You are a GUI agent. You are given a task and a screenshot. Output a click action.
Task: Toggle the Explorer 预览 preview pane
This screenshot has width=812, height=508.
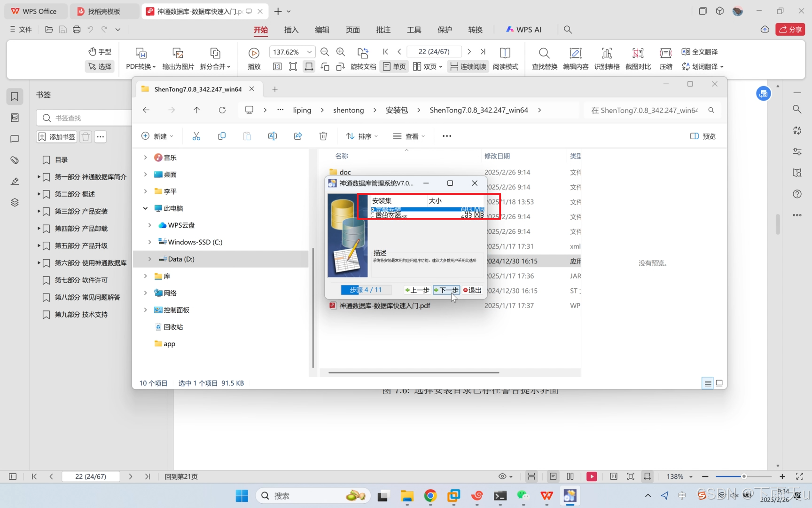703,136
